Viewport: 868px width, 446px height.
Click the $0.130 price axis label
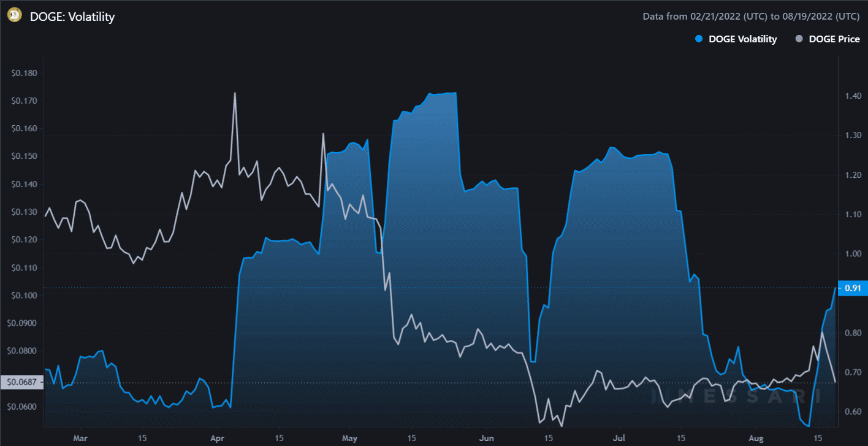[x=24, y=212]
